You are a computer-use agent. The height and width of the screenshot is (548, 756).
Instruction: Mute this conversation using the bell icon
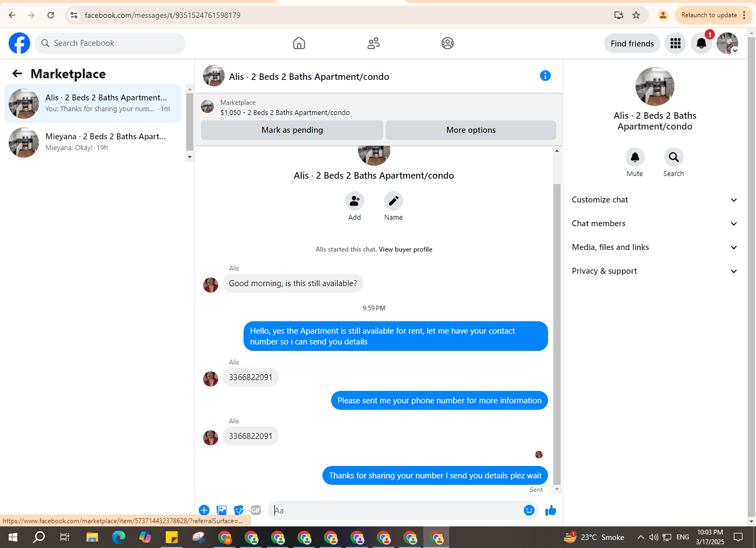[x=635, y=157]
